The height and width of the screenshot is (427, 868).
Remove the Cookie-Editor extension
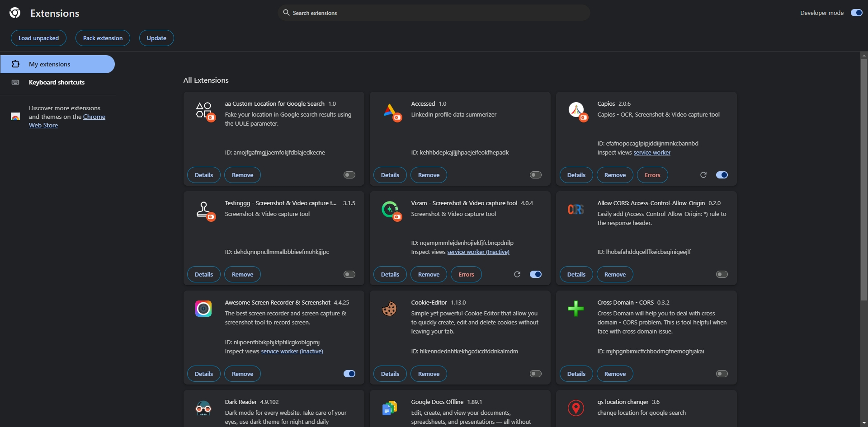[x=429, y=374]
